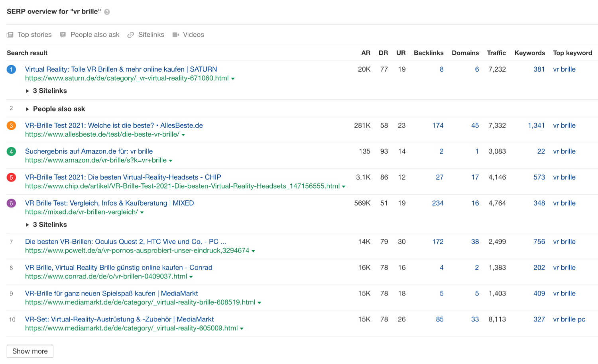
Task: Click the Show more button
Action: pyautogui.click(x=30, y=351)
